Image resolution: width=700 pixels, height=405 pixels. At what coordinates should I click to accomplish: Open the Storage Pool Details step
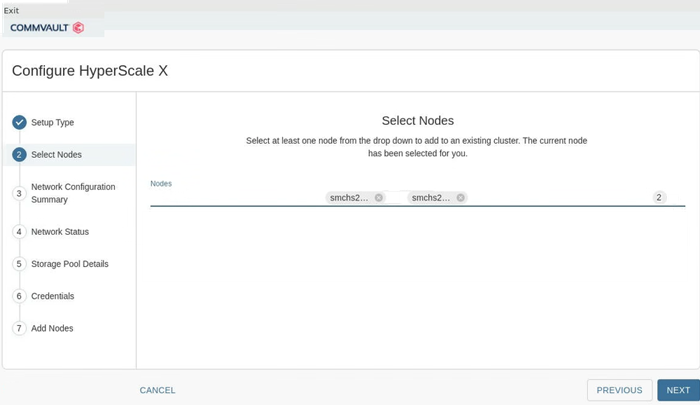70,264
